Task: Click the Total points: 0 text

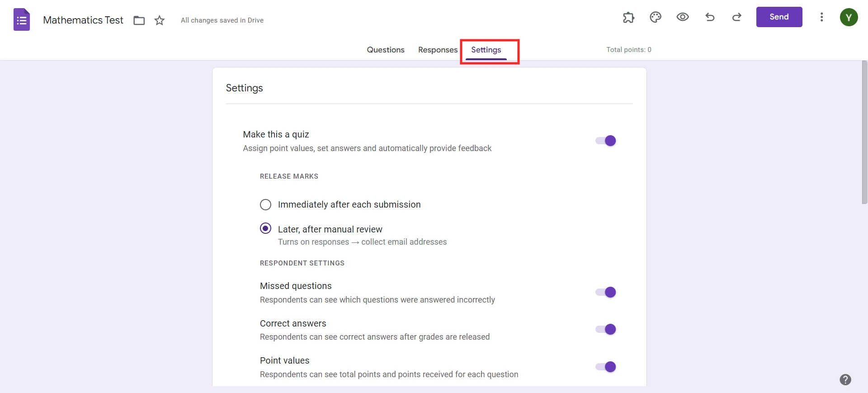Action: [x=629, y=50]
